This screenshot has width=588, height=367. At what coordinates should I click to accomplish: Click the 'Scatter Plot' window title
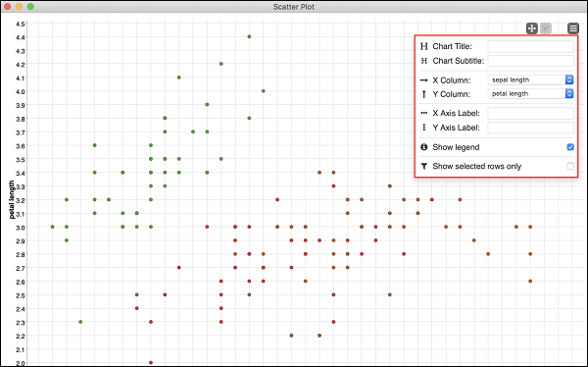(294, 7)
